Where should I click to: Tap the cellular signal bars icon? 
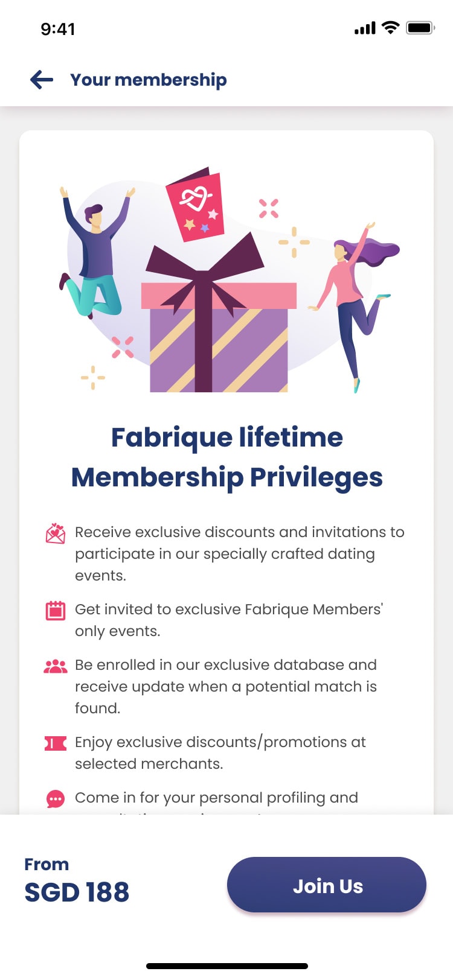365,28
